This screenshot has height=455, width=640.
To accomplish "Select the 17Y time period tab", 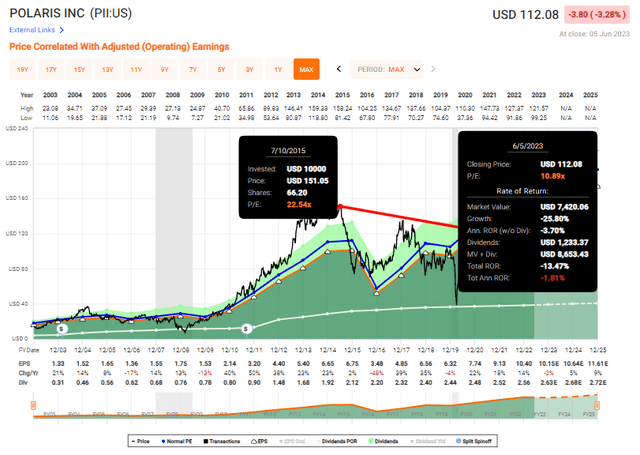I will [51, 69].
